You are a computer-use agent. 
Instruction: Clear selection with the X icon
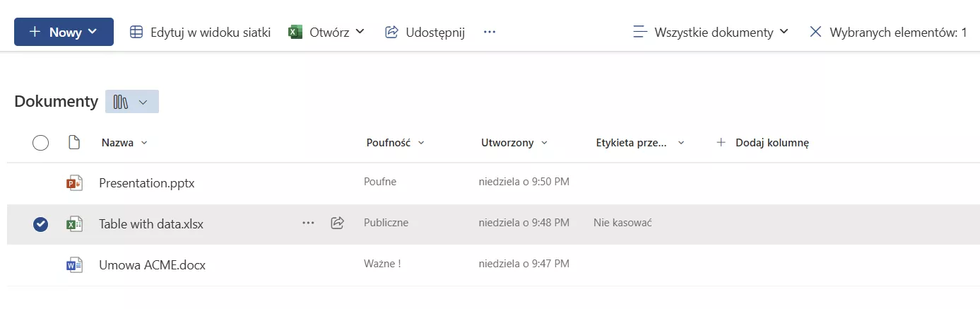815,33
